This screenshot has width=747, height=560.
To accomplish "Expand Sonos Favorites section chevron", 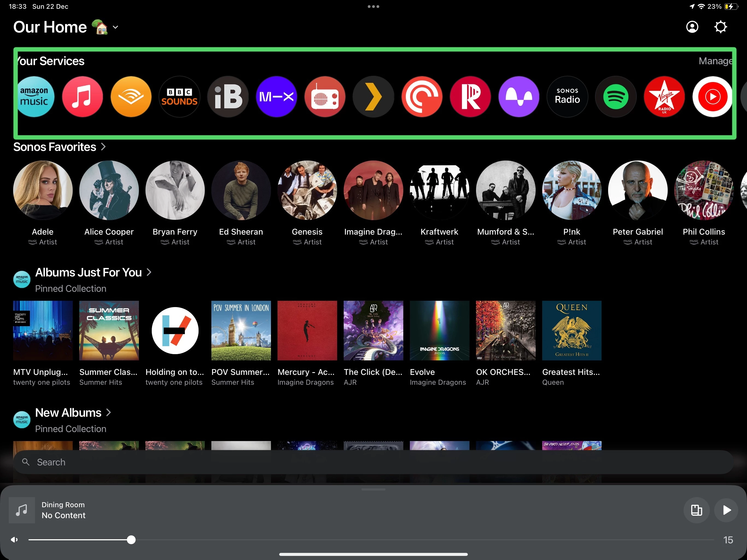I will tap(103, 147).
